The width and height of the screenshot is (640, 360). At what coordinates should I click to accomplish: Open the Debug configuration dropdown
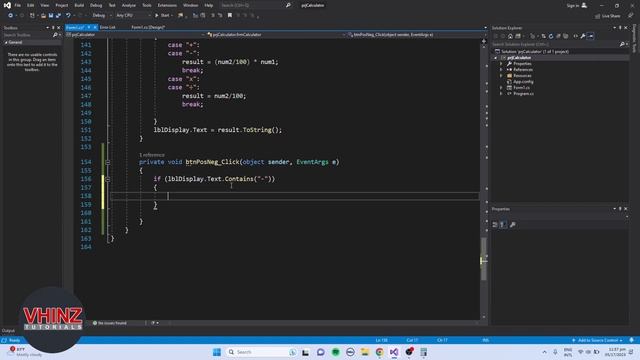102,16
